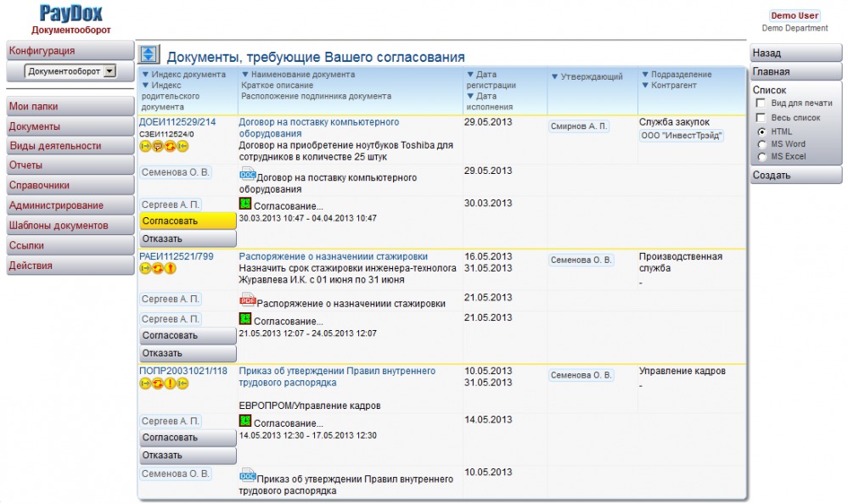Screen dimensions: 848x504
Task: Select the MS Word radio button
Action: [761, 144]
